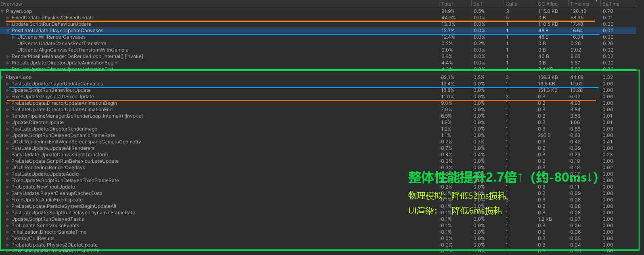Image resolution: width=644 pixels, height=255 pixels.
Task: Click the 296 B GC Alloc cell
Action: click(x=544, y=135)
